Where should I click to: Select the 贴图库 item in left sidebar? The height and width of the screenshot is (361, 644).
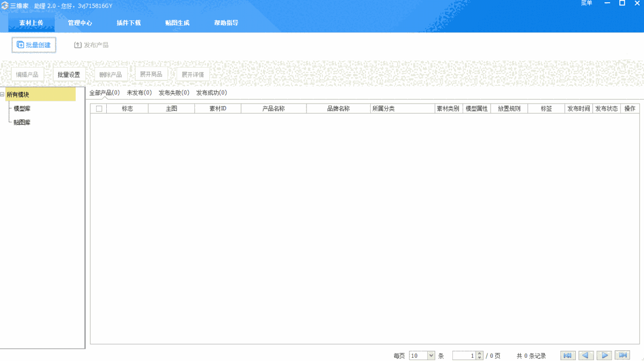pyautogui.click(x=22, y=122)
